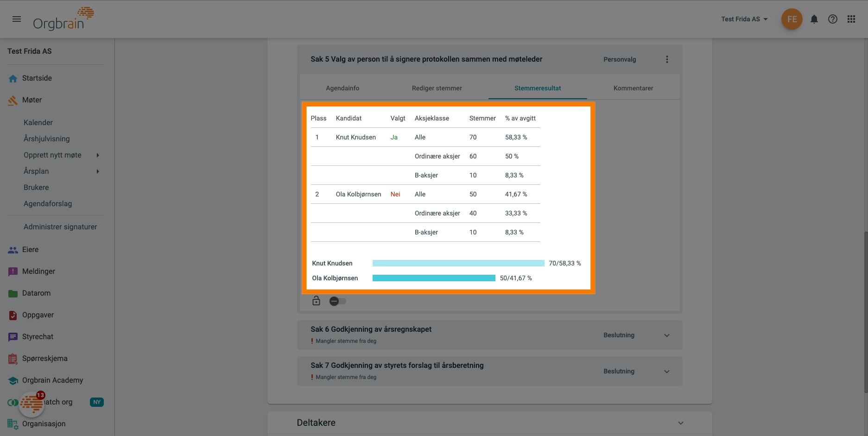Expand the Årsplan submenu arrow
Screen dimensions: 868x436
click(x=98, y=171)
